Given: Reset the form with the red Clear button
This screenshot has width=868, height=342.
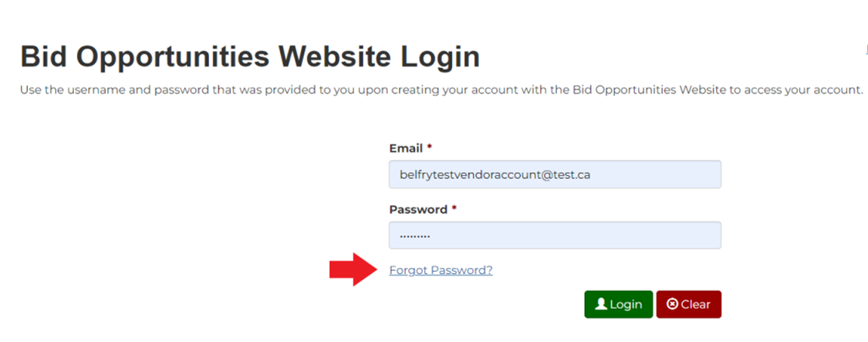Looking at the screenshot, I should [689, 304].
